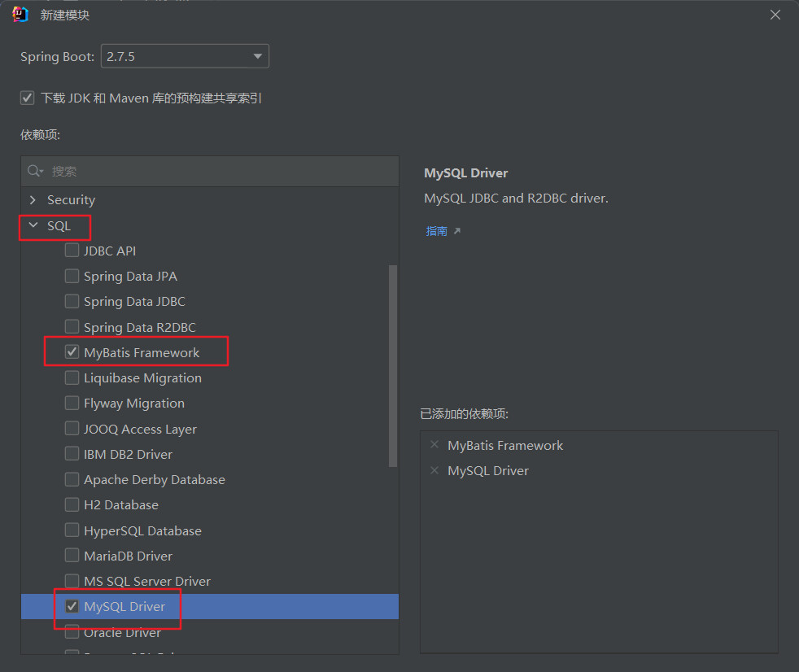This screenshot has height=672, width=799.
Task: Check Oracle Driver
Action: [72, 632]
